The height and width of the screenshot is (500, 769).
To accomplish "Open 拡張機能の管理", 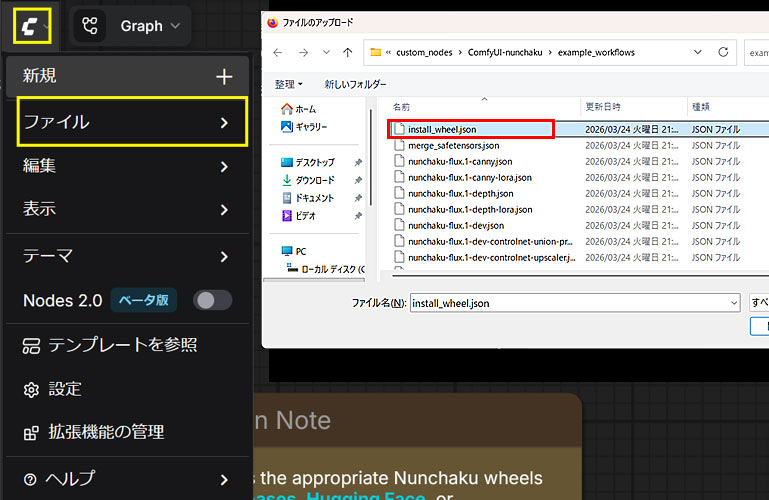I will (x=106, y=432).
